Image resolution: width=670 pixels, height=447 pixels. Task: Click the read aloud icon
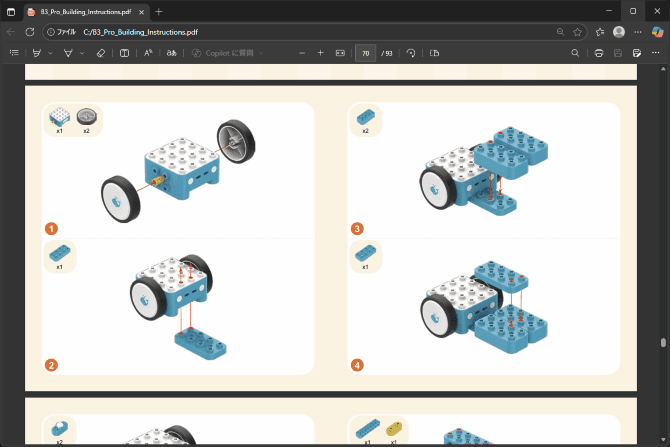pyautogui.click(x=148, y=52)
